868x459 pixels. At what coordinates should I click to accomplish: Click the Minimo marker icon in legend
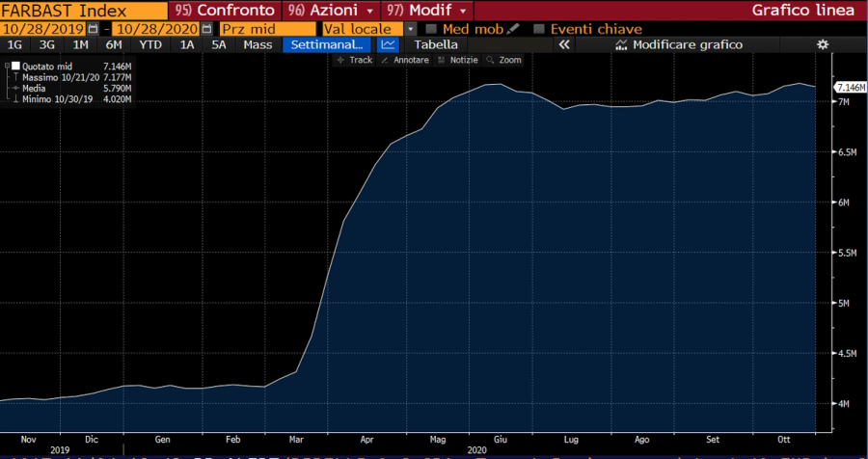16,99
